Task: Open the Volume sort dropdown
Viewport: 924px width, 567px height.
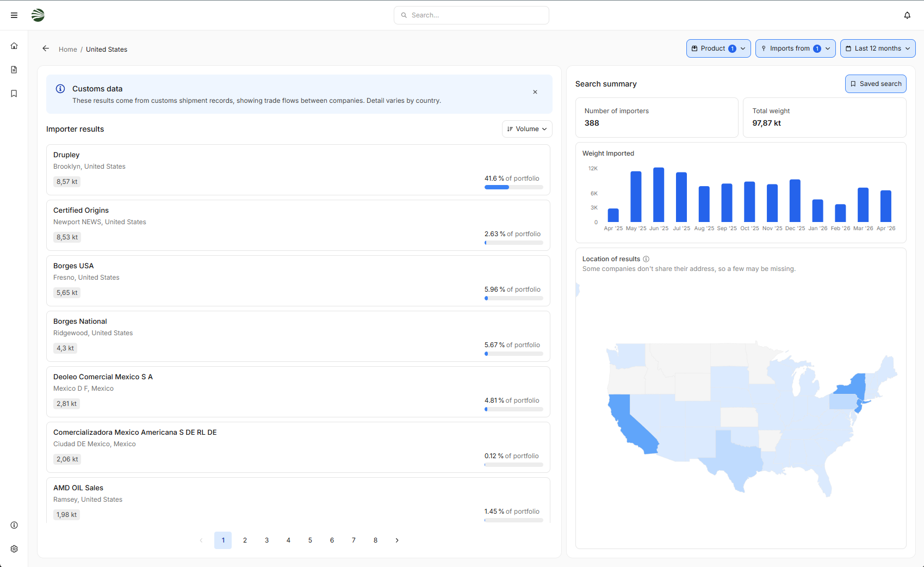Action: [x=527, y=129]
